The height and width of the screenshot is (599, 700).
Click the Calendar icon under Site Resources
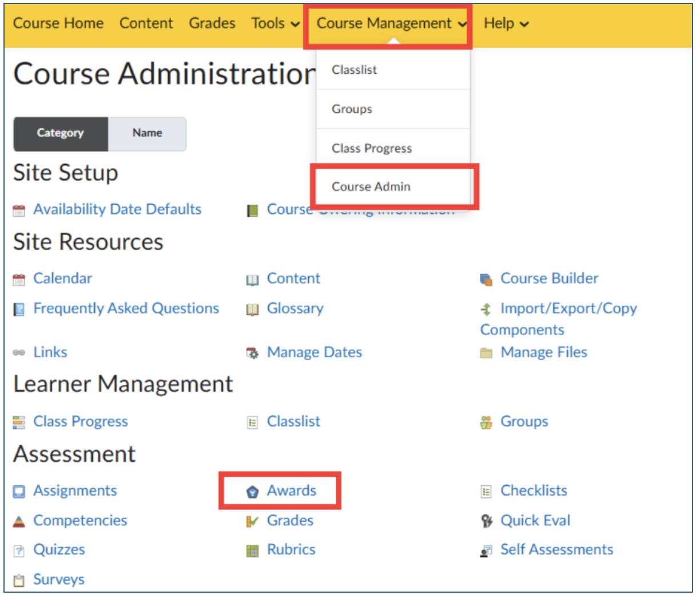point(19,279)
